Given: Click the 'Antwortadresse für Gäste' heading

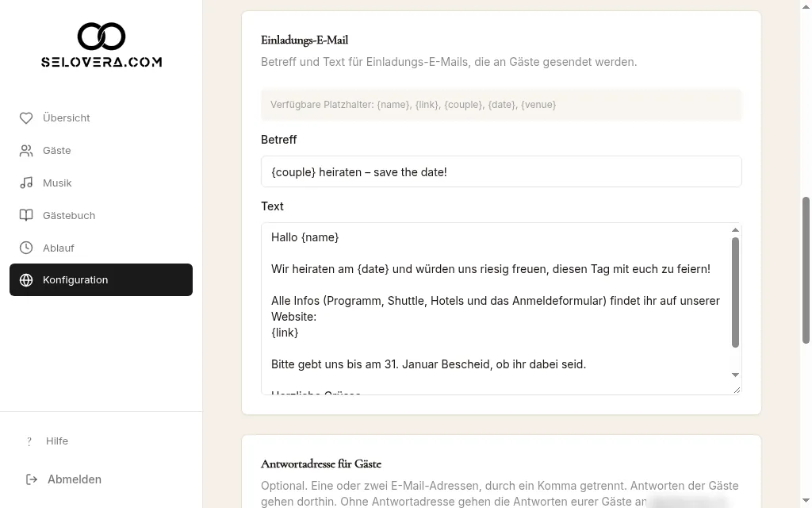Looking at the screenshot, I should click(x=321, y=464).
